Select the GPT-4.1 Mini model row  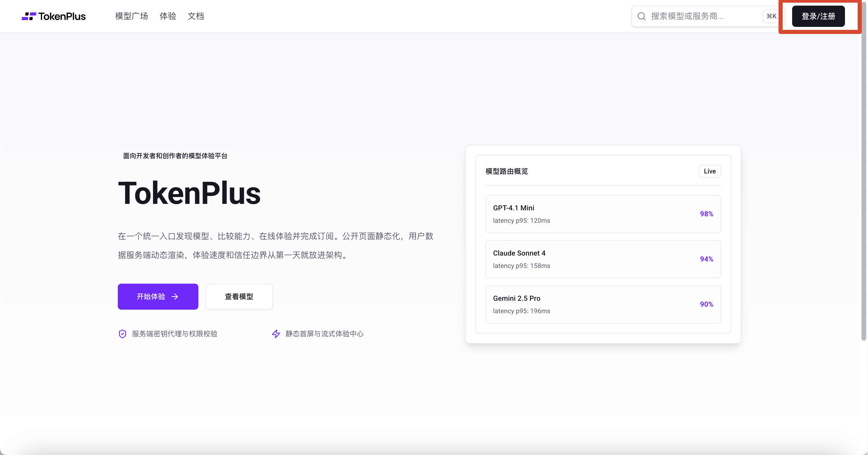[x=603, y=214]
